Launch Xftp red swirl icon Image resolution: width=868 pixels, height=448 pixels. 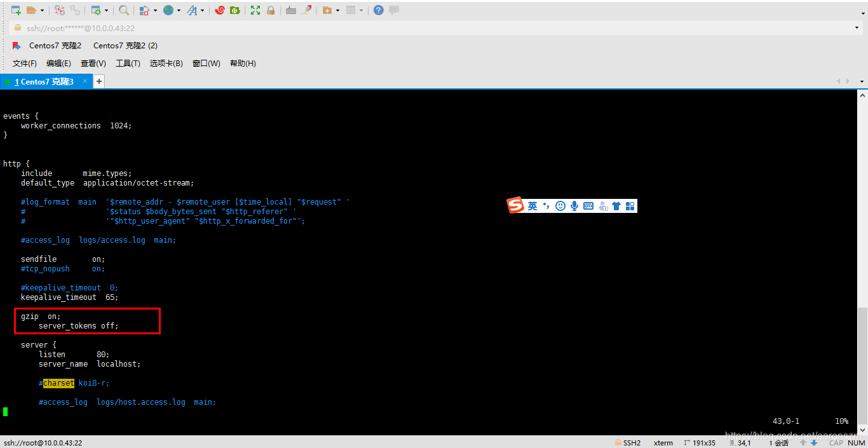click(219, 10)
